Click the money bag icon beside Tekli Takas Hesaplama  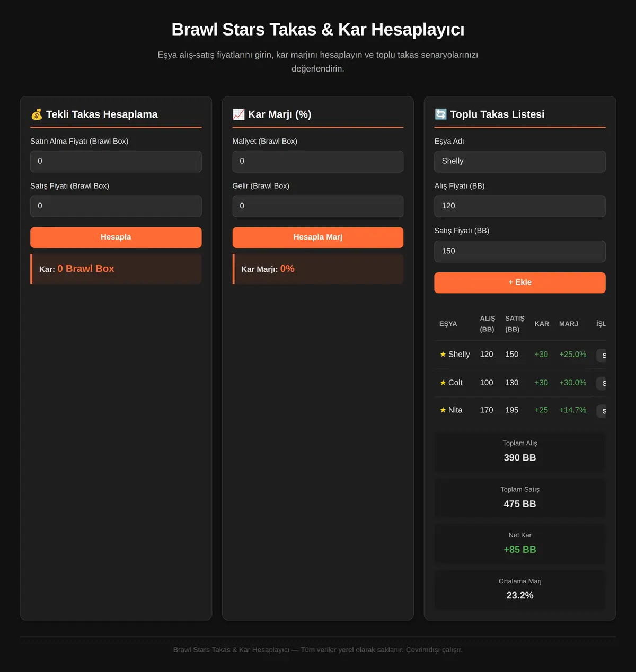coord(37,114)
